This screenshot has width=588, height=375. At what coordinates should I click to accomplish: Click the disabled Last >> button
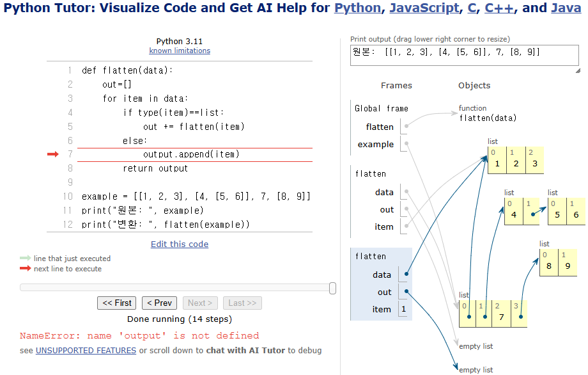pyautogui.click(x=242, y=303)
